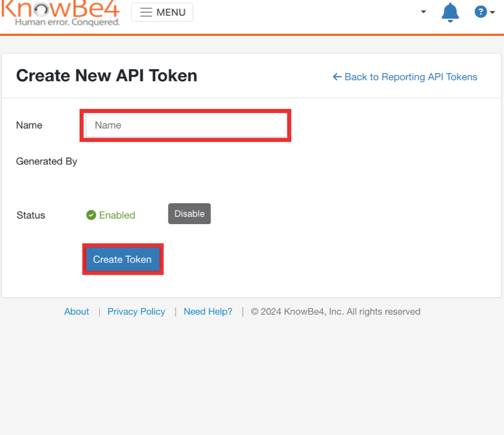504x435 pixels.
Task: Click the Create New API Token heading
Action: point(106,75)
